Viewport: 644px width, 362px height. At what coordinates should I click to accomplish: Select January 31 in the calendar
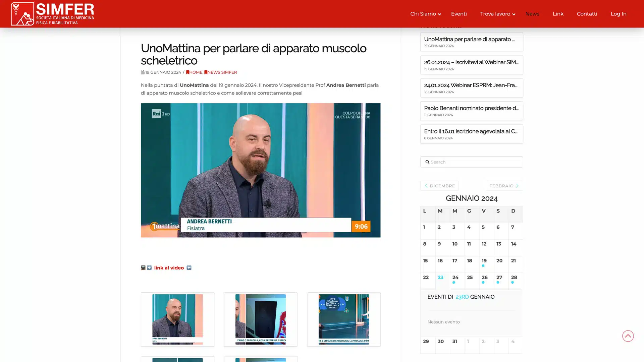point(457,345)
